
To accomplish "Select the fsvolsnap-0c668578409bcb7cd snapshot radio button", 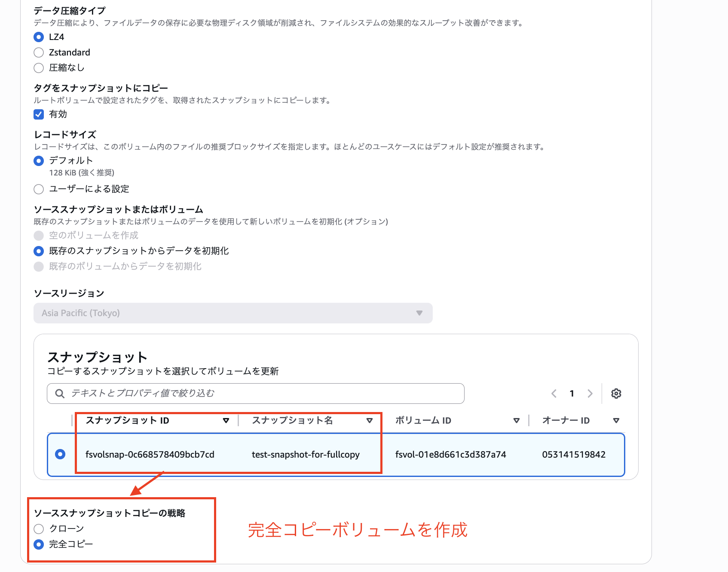I will 60,454.
